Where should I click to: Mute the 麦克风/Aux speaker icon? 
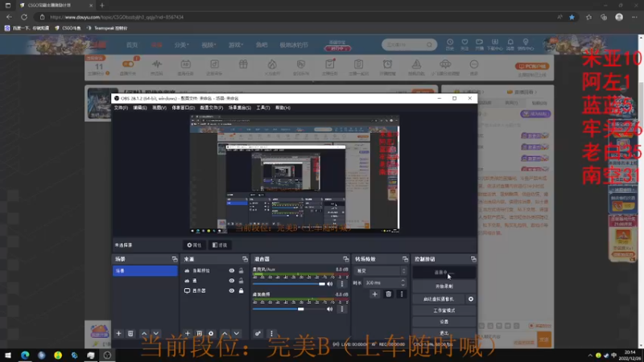(330, 284)
